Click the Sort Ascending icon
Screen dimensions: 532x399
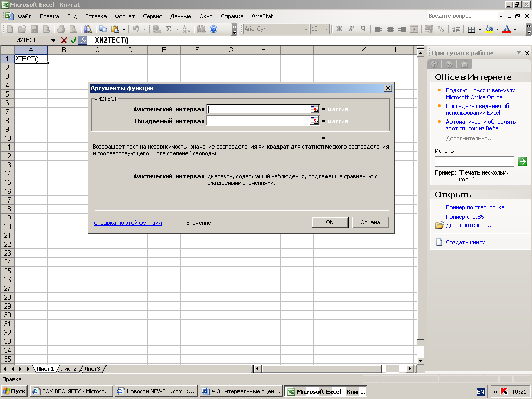187,29
